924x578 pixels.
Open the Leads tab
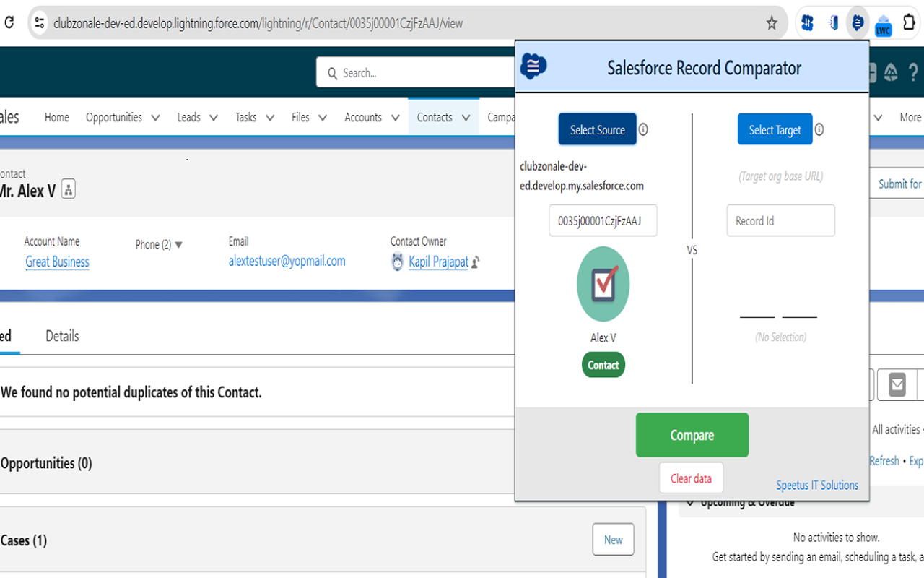(189, 117)
